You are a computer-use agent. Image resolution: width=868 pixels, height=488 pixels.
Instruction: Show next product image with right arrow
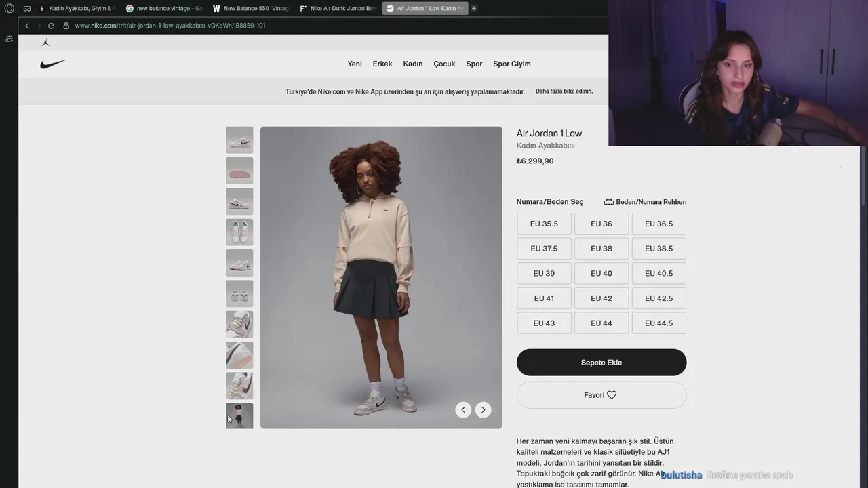(483, 409)
